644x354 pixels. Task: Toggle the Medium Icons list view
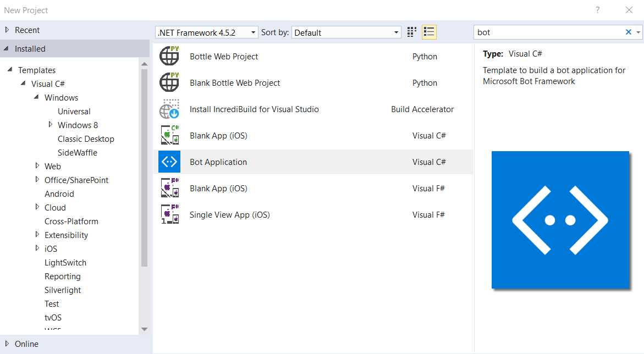click(x=428, y=32)
